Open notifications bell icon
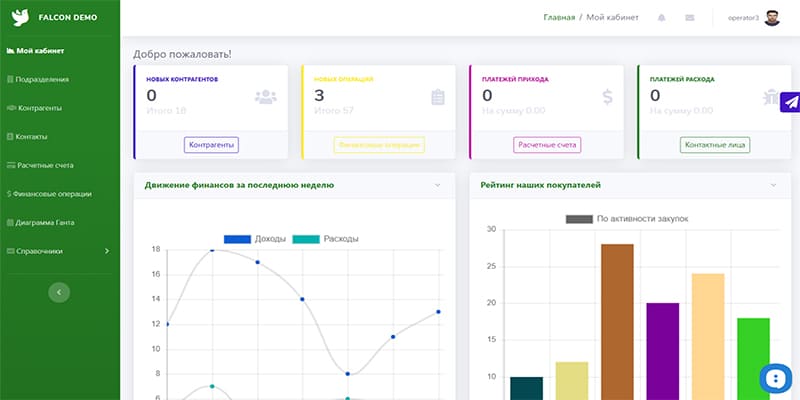The image size is (800, 400). tap(661, 17)
